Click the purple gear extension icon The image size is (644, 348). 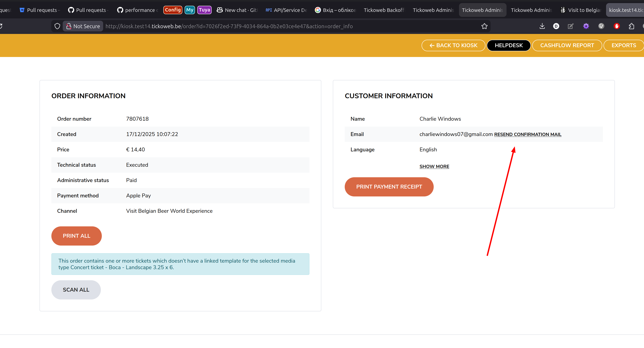pyautogui.click(x=586, y=26)
